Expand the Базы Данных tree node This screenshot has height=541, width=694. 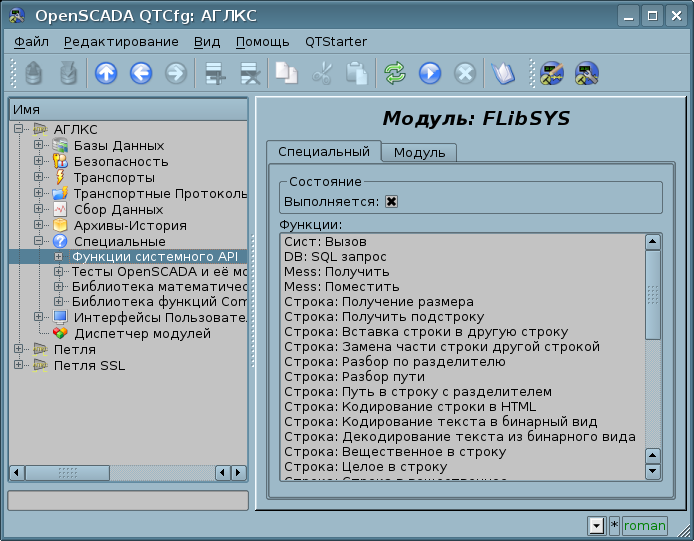click(x=39, y=146)
